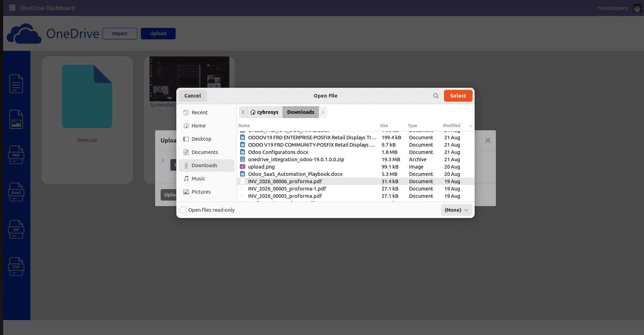Select Desktop in the places sidebar
Screen dimensions: 644x335
click(x=206, y=139)
